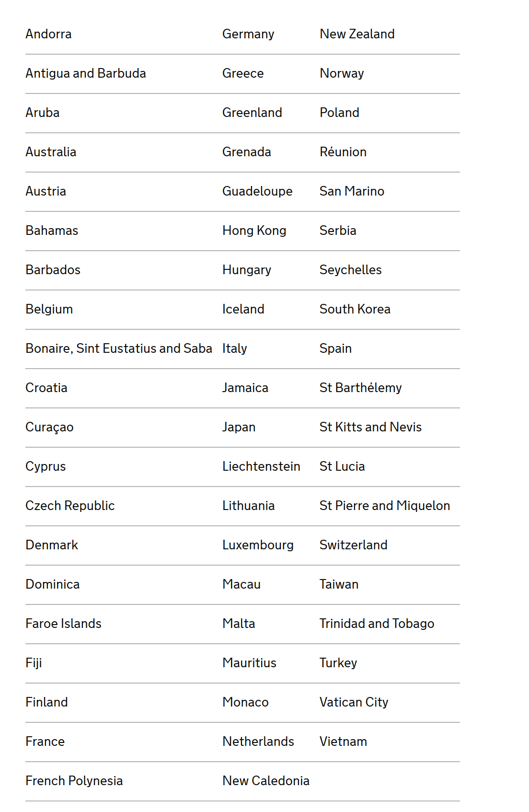529x812 pixels.
Task: Click on Vatican City text
Action: tap(354, 702)
